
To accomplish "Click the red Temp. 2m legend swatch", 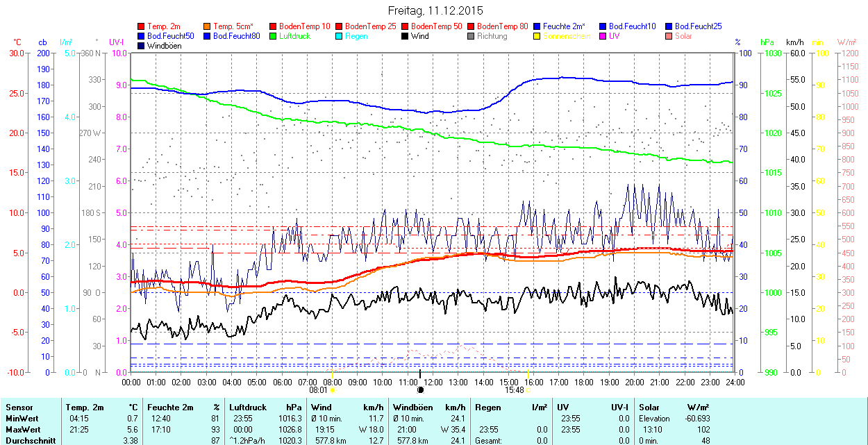I will [x=142, y=26].
